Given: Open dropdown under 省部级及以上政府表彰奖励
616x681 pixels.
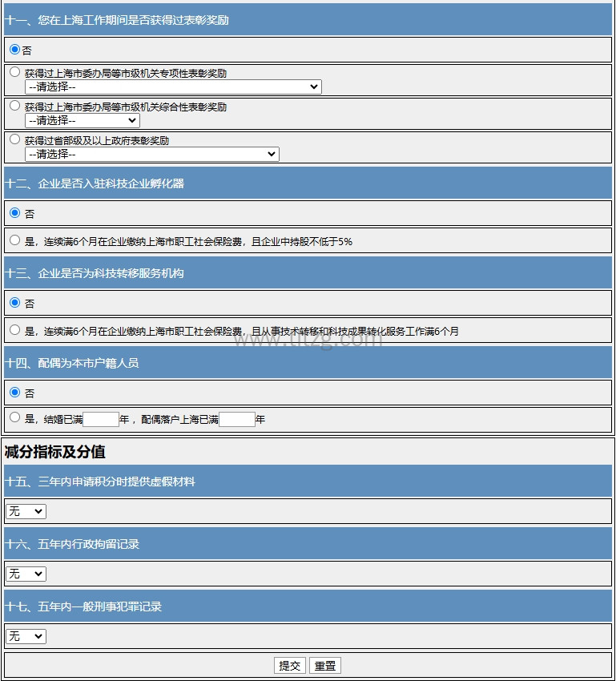Looking at the screenshot, I should pos(152,154).
